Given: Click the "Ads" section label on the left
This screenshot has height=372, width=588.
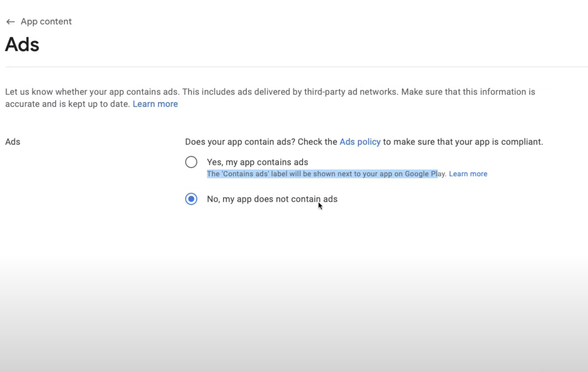Looking at the screenshot, I should point(12,142).
